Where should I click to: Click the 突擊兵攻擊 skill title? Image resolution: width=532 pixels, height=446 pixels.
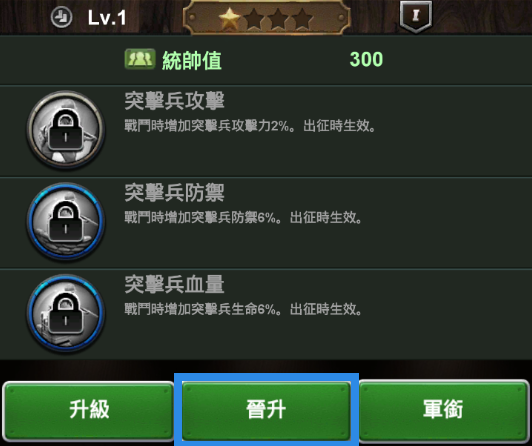click(174, 101)
